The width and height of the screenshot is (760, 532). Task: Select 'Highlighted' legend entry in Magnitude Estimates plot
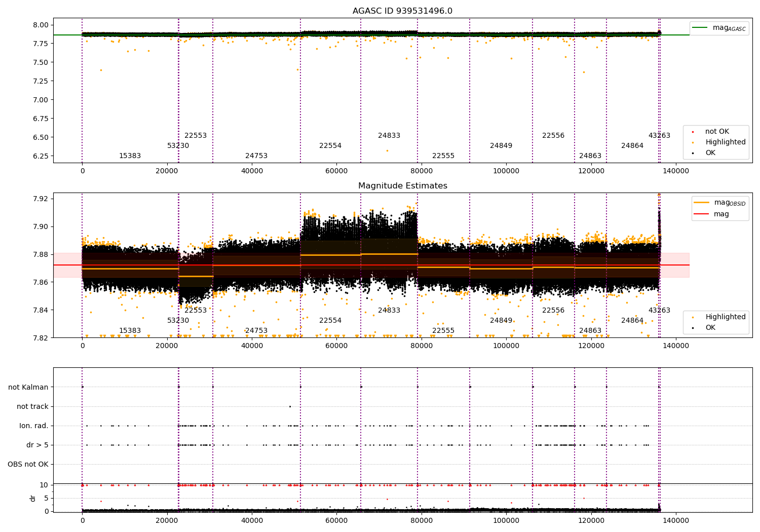pyautogui.click(x=726, y=317)
